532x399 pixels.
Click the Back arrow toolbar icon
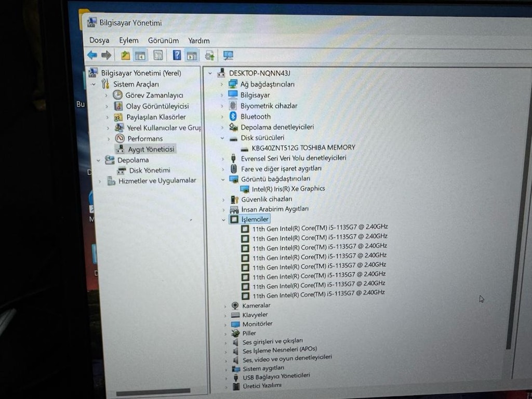click(x=92, y=55)
